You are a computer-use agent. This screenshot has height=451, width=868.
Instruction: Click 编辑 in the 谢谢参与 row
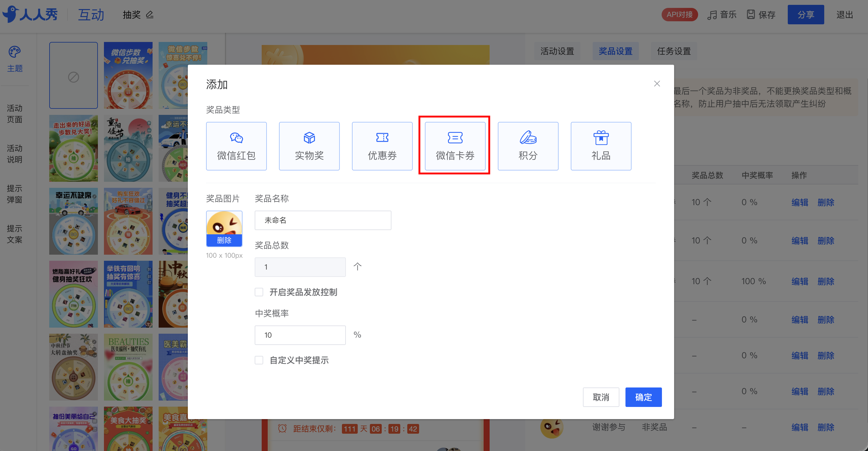800,427
